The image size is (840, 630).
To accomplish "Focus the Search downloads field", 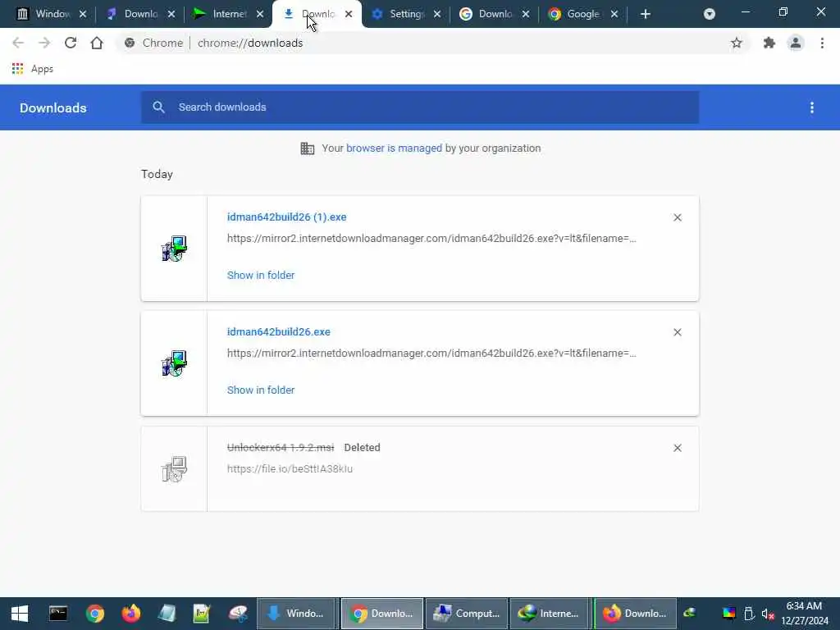I will tap(420, 107).
